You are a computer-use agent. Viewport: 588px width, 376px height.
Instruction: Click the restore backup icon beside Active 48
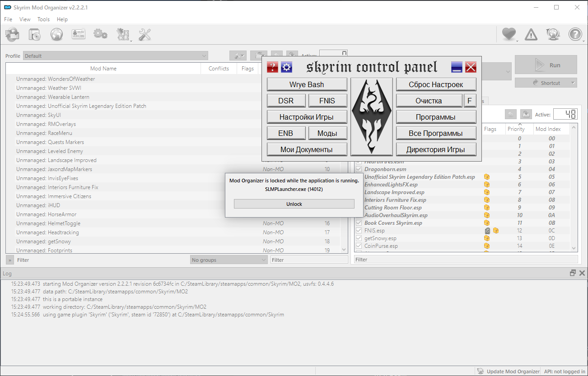[511, 115]
